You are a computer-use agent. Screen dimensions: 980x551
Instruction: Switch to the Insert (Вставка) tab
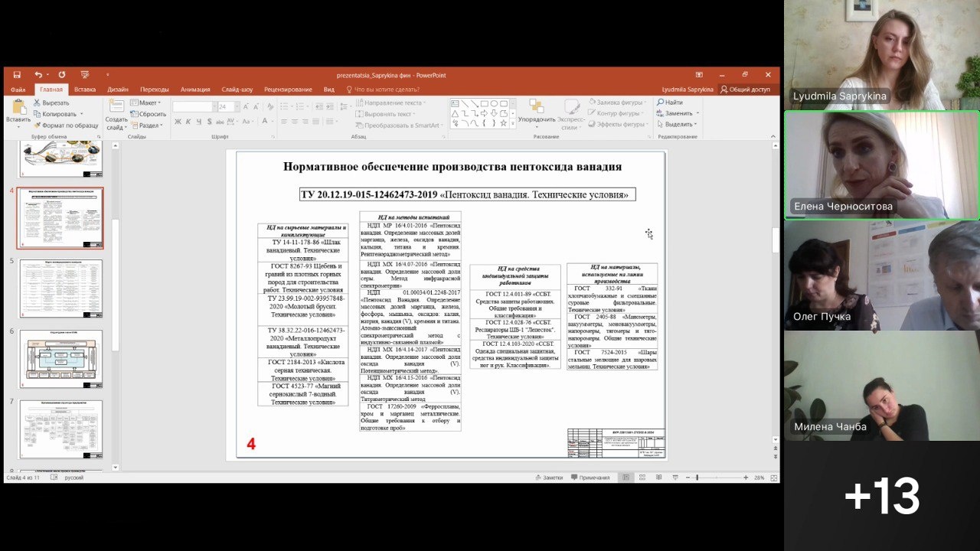85,90
